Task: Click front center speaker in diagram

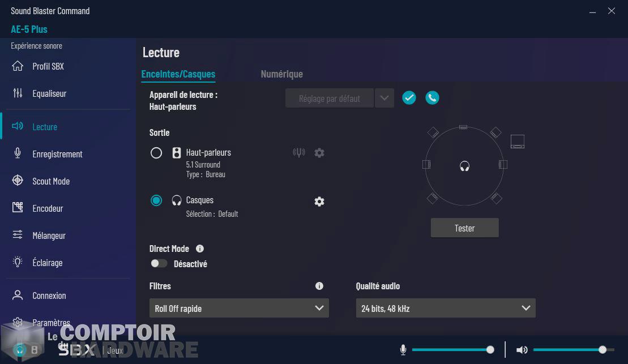Action: click(x=463, y=127)
